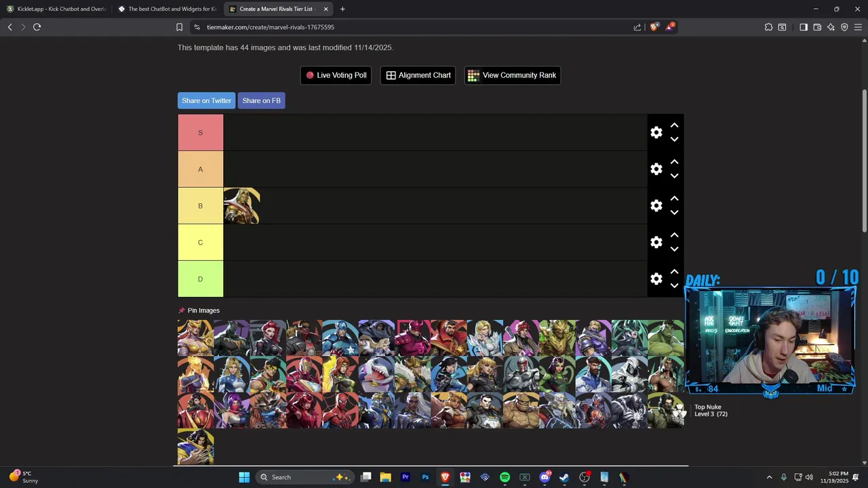Viewport: 868px width, 488px height.
Task: Share this page via share icon
Action: pos(637,27)
